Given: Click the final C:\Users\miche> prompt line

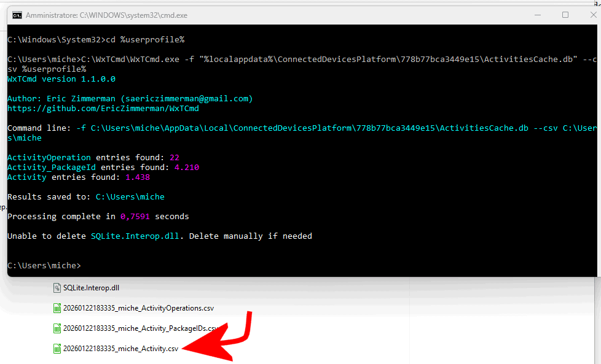Looking at the screenshot, I should coord(44,266).
